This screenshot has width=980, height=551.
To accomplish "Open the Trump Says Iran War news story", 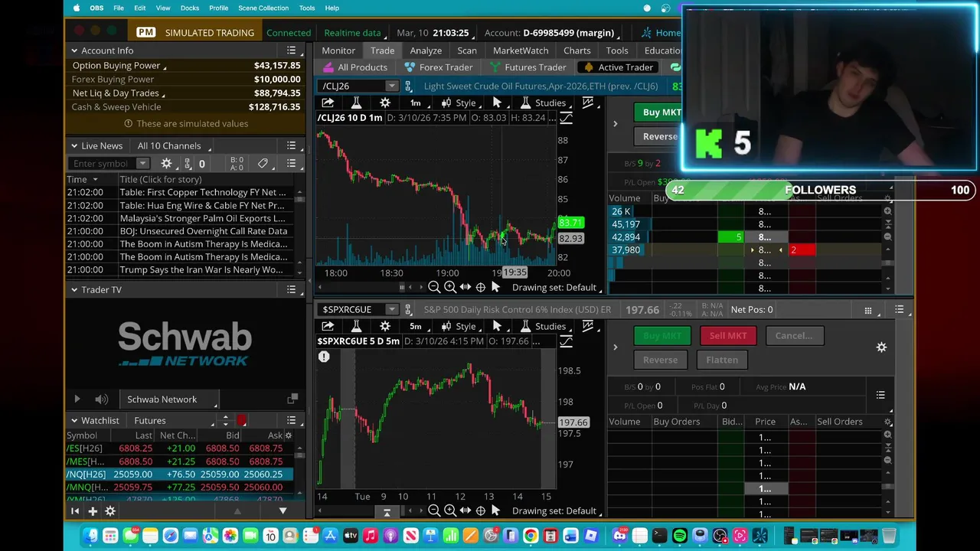I will 201,269.
